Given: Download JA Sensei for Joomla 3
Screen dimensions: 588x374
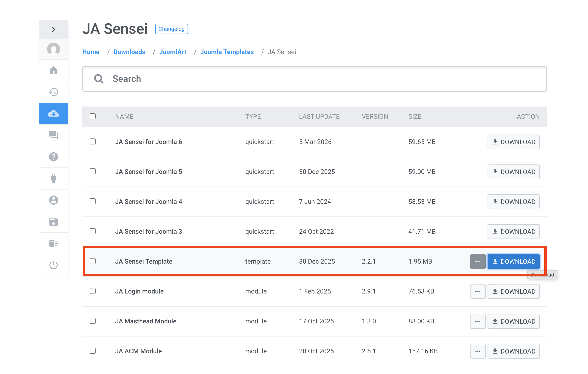Looking at the screenshot, I should coord(514,232).
